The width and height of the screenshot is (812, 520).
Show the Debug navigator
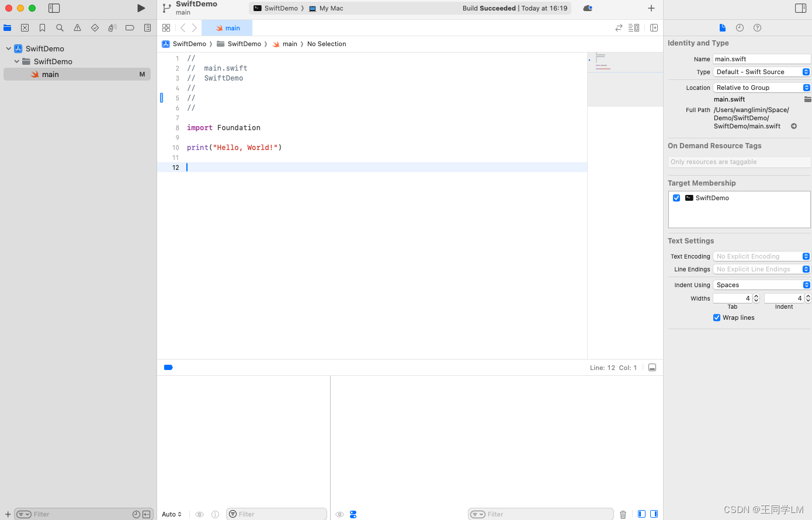pos(112,27)
